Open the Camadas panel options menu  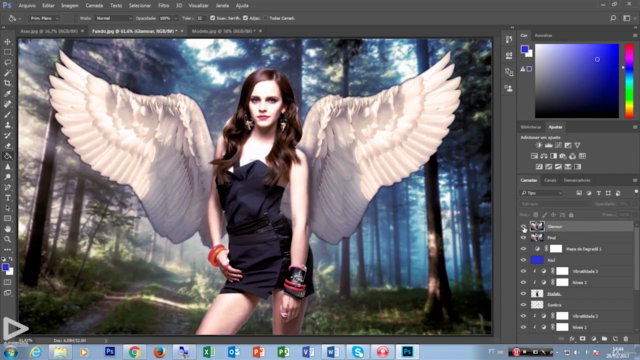tap(635, 180)
